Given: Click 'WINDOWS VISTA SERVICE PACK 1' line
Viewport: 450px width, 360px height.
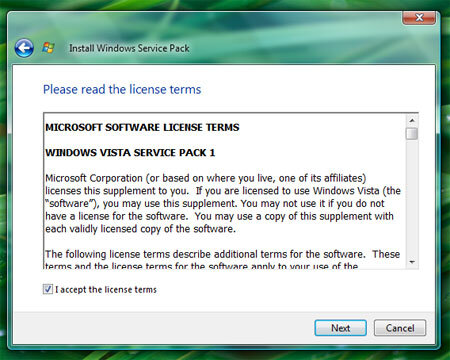Looking at the screenshot, I should [130, 153].
